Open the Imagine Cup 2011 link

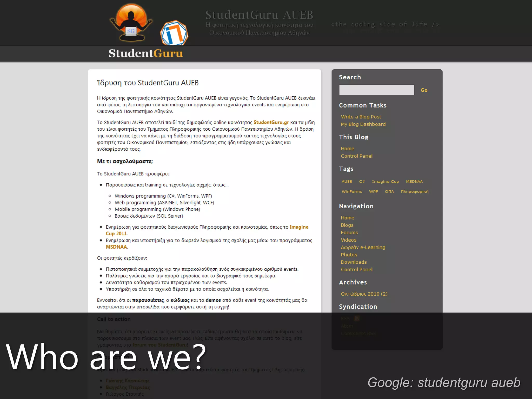[299, 227]
